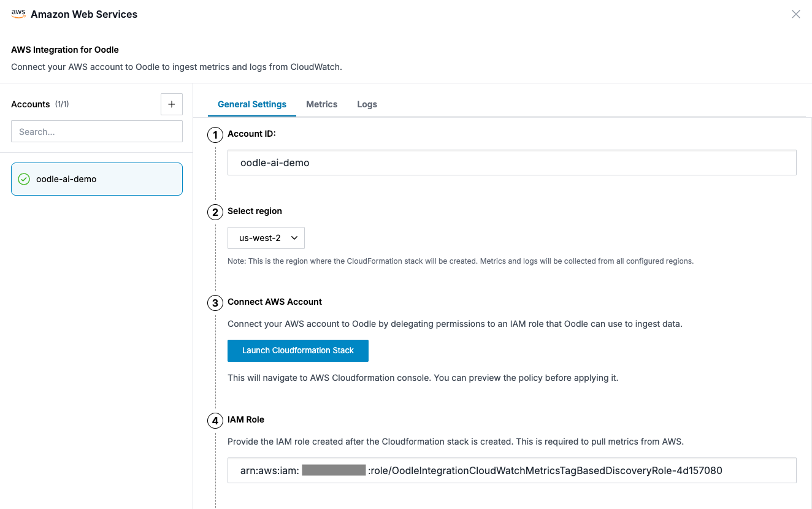Click the step 2 circle marker

pos(215,212)
